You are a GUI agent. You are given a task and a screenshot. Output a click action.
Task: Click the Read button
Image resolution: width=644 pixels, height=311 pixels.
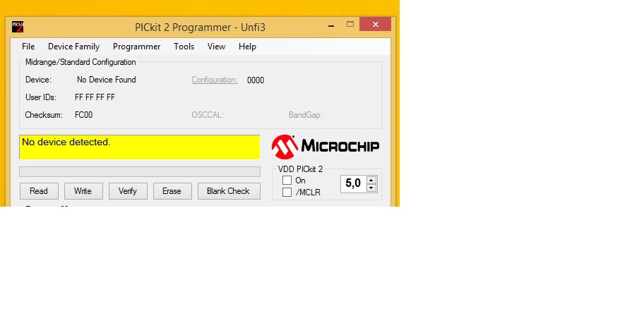point(39,191)
